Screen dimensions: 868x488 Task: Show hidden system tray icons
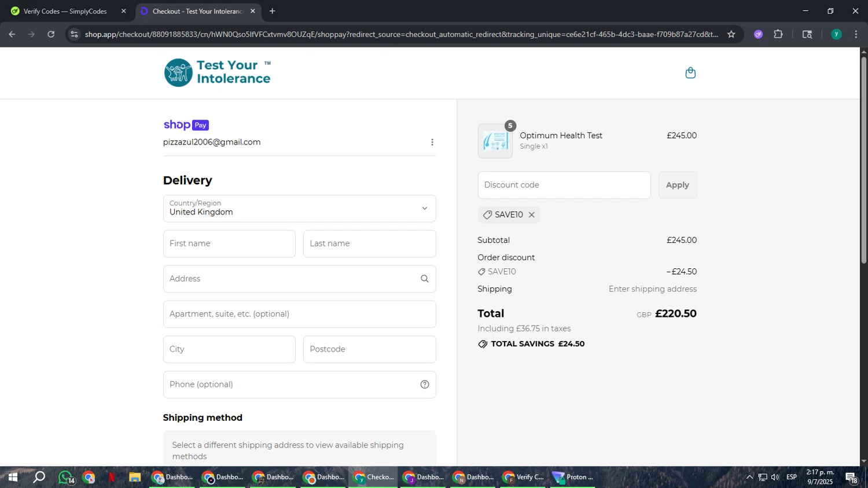(749, 477)
